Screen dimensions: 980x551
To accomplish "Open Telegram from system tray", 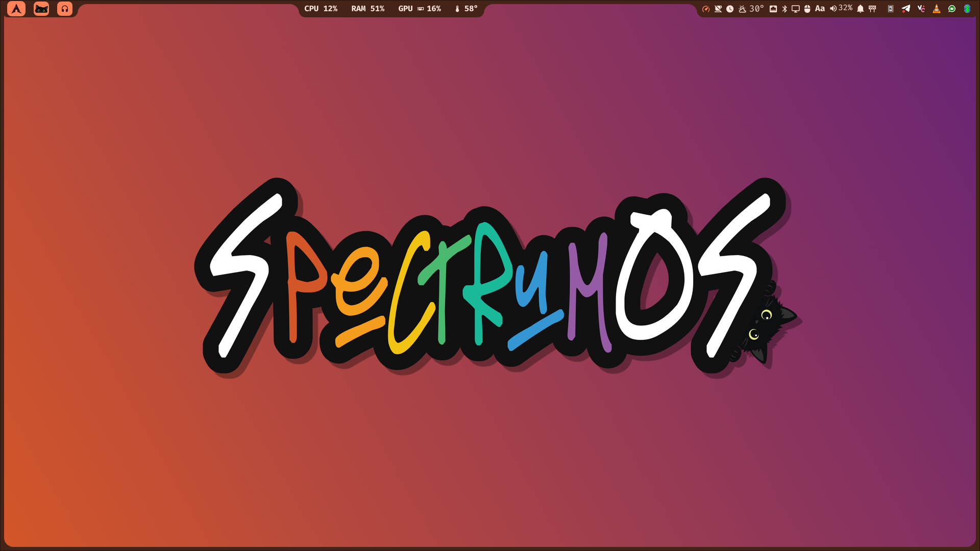I will 906,9.
